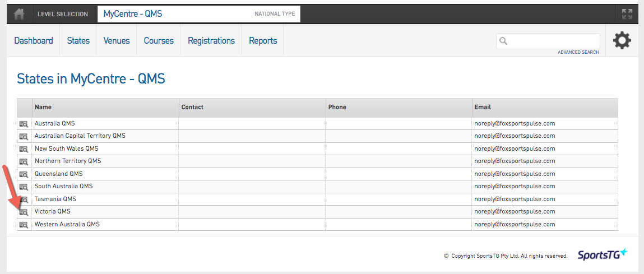
Task: Click Tasmania QMS name
Action: tap(55, 199)
